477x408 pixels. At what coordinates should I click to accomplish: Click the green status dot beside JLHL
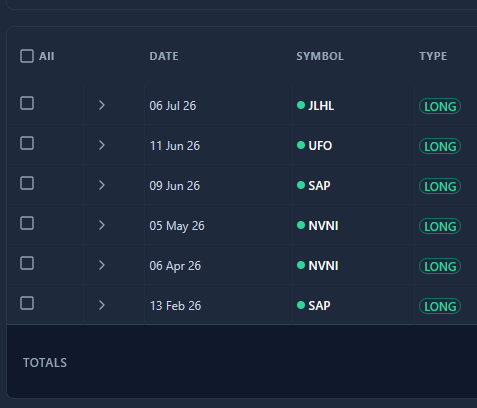tap(301, 105)
